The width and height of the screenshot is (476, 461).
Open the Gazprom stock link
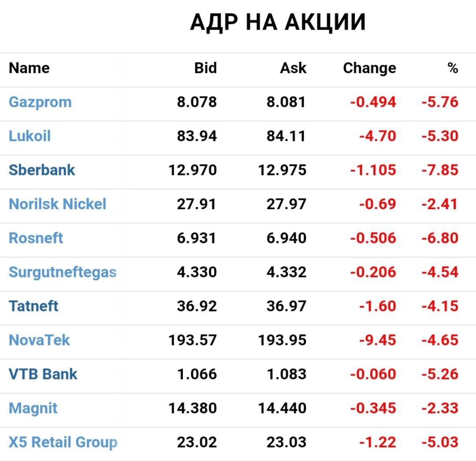click(40, 102)
